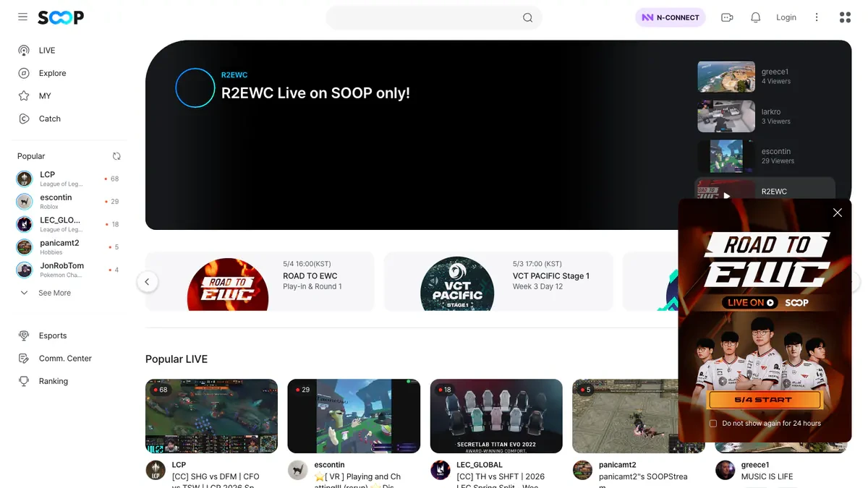Open ROAD TO EWC event card
Image resolution: width=868 pixels, height=488 pixels.
point(260,281)
